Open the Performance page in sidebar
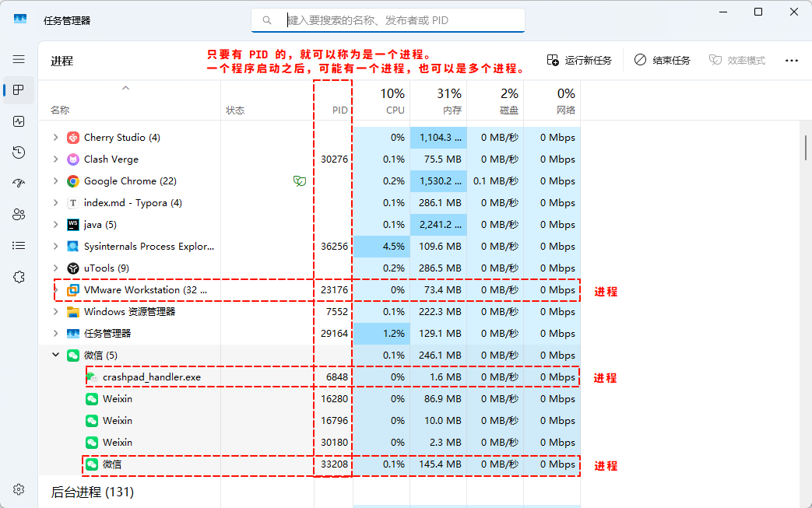 tap(19, 121)
